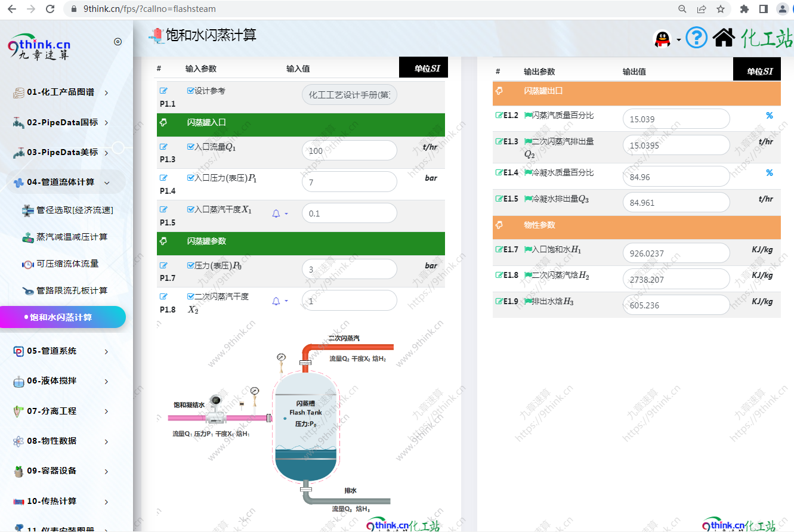Click the 入口压力 input field
The height and width of the screenshot is (532, 794).
coord(349,182)
